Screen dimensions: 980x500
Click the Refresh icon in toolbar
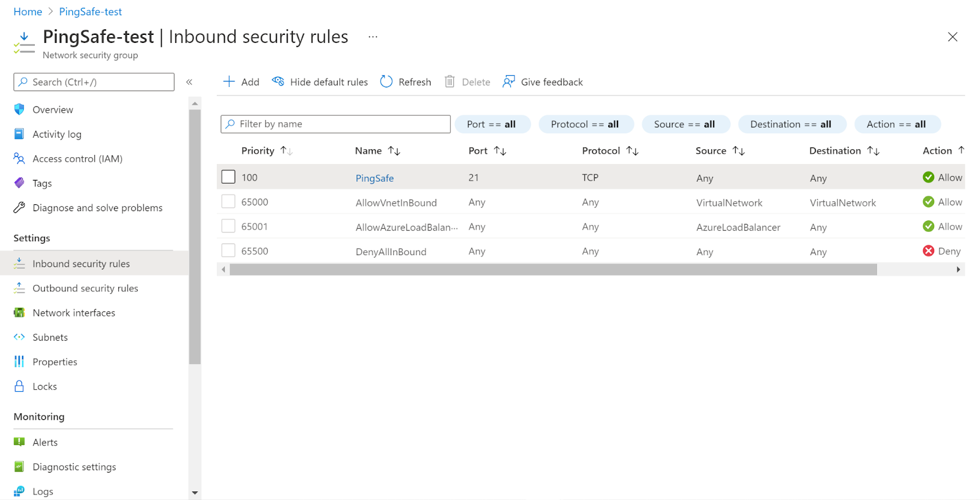(386, 82)
